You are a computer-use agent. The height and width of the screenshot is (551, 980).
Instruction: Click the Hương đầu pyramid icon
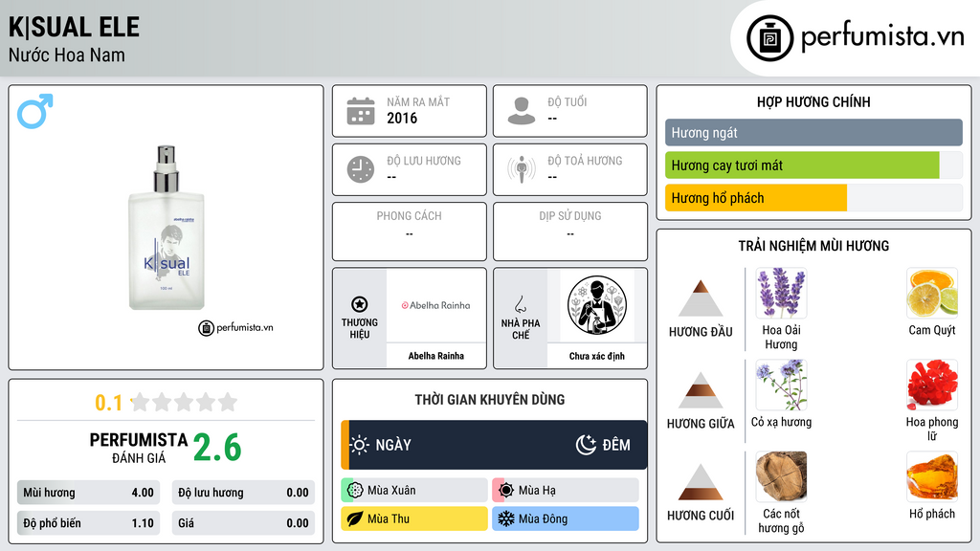click(701, 298)
